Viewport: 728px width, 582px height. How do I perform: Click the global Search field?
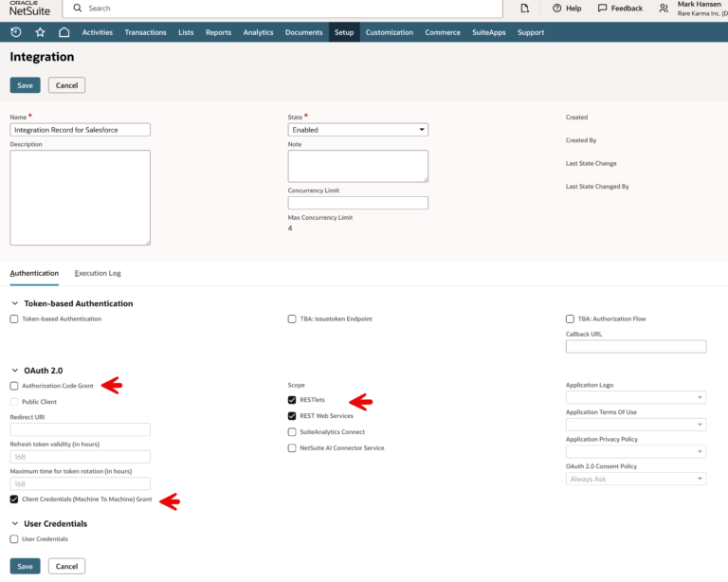pos(282,8)
